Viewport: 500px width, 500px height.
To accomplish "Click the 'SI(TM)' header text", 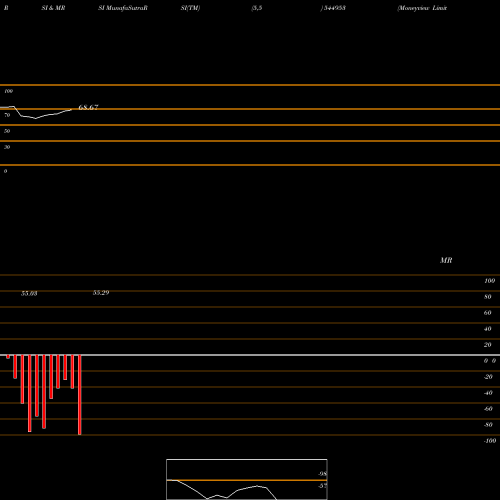I will point(190,8).
